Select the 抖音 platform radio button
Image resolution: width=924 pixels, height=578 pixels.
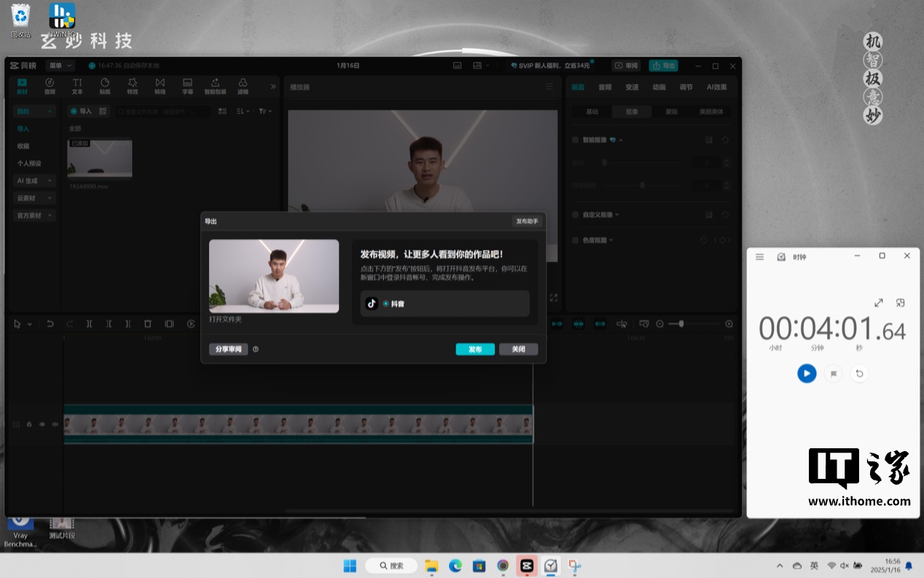386,303
